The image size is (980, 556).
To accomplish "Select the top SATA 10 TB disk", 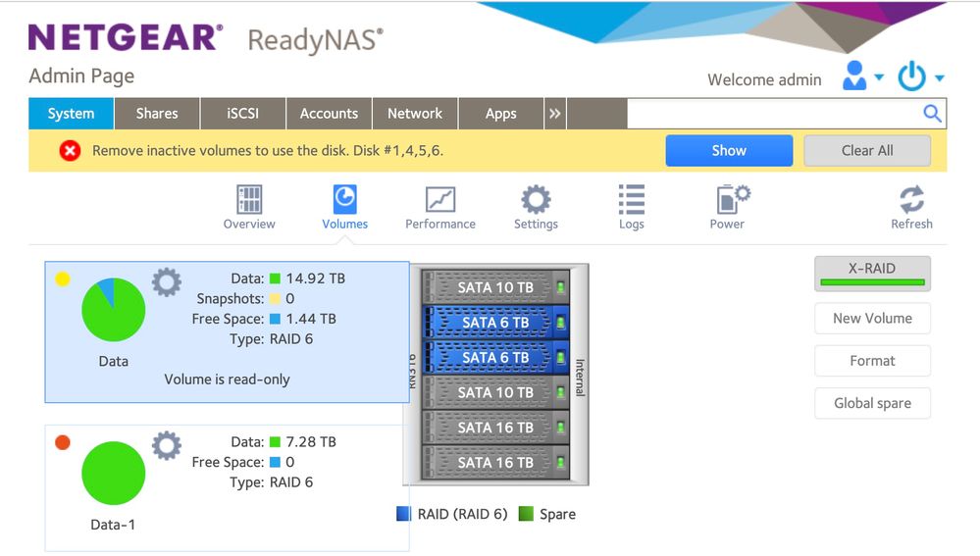I will click(495, 287).
